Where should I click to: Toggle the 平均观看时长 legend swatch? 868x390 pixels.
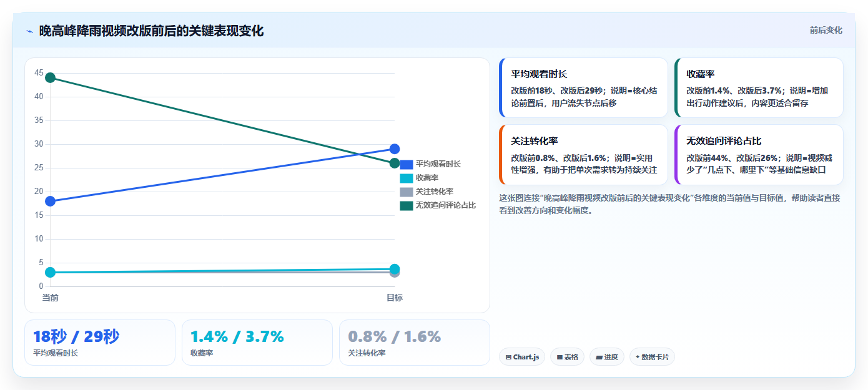point(406,164)
